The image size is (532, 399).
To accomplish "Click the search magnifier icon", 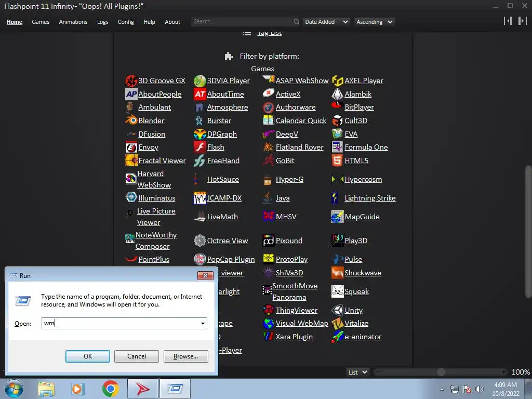I will tap(297, 22).
